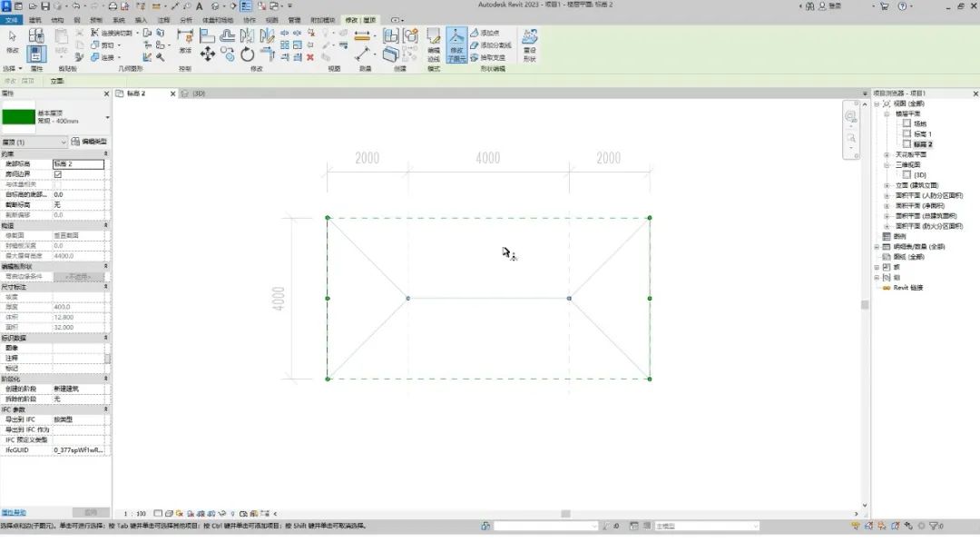
Task: Expand the elevations (building elevation) node
Action: 887,185
